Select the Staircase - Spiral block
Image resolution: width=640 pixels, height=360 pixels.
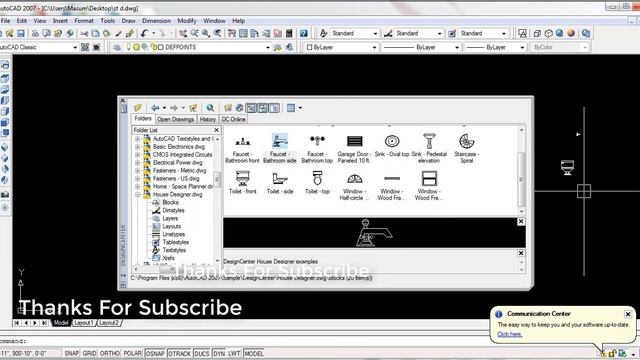467,149
